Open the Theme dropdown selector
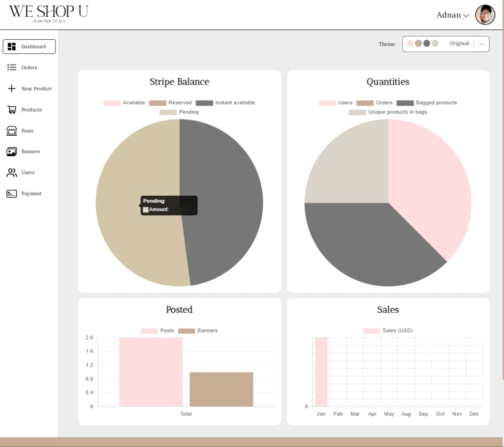Screen dimensions: 504x447 click(x=445, y=44)
